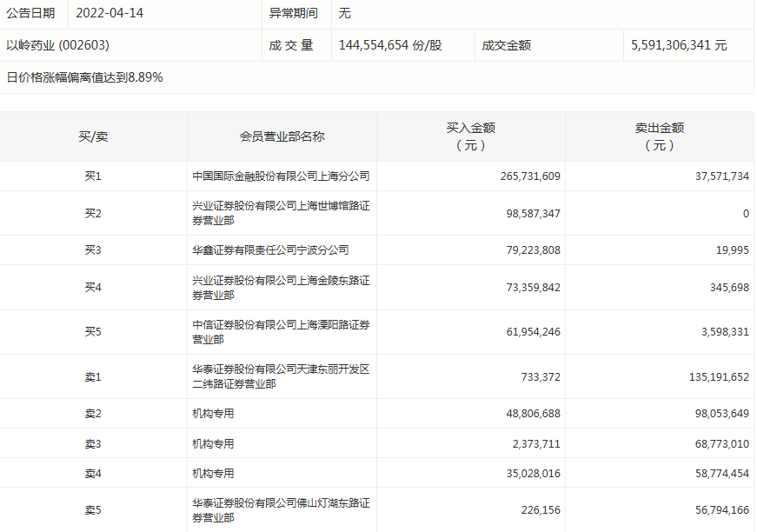The height and width of the screenshot is (532, 757).
Task: Click the sell amount 37,571,734
Action: click(x=721, y=176)
